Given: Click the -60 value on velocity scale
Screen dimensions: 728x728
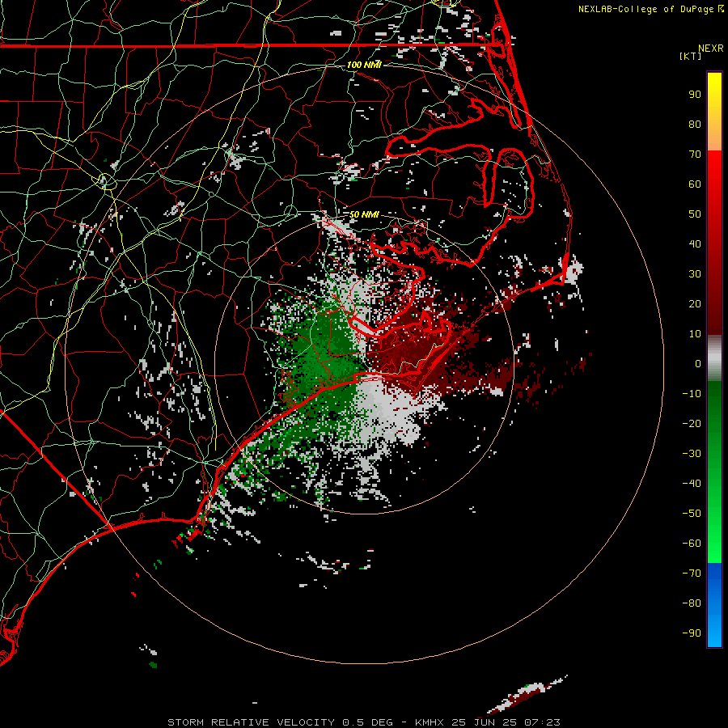Looking at the screenshot, I should point(692,544).
